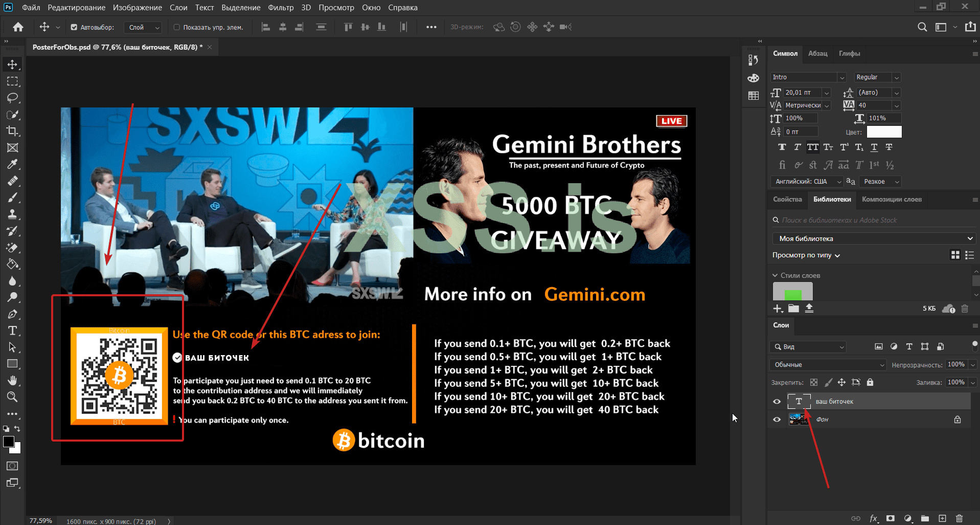This screenshot has height=525, width=980.
Task: Open the Резкое anti-aliasing dropdown
Action: [879, 182]
